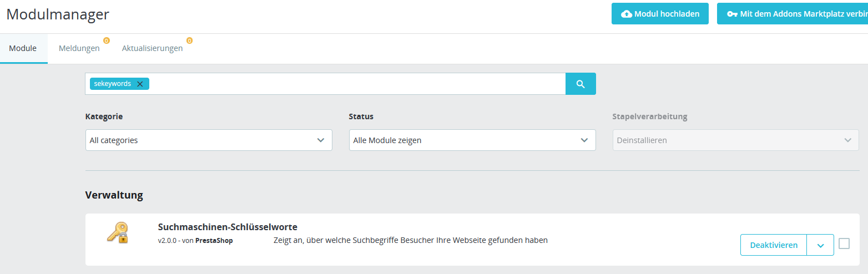Click the Aktualisierungen count badge
Screen dimensions: 868x274
pyautogui.click(x=189, y=40)
